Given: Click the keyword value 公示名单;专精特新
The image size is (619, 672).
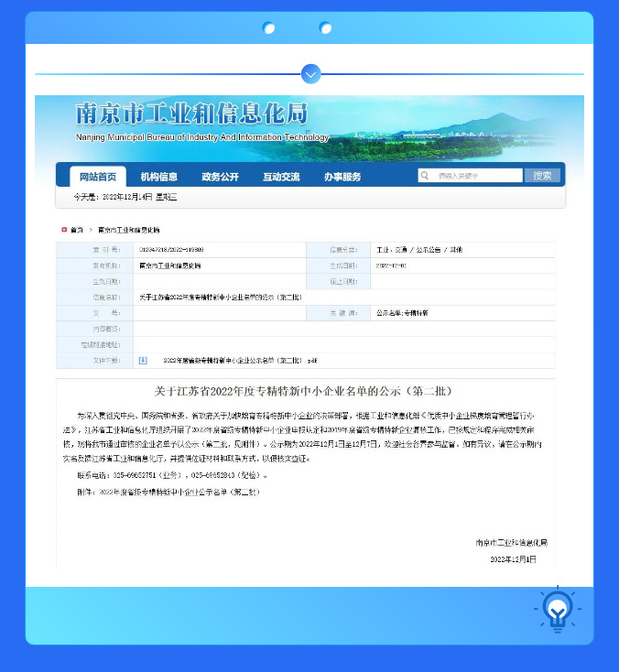Looking at the screenshot, I should pos(402,313).
